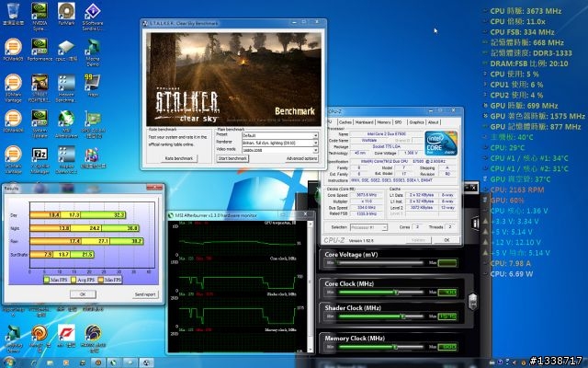Click the Shader Clock value field

pyautogui.click(x=447, y=316)
